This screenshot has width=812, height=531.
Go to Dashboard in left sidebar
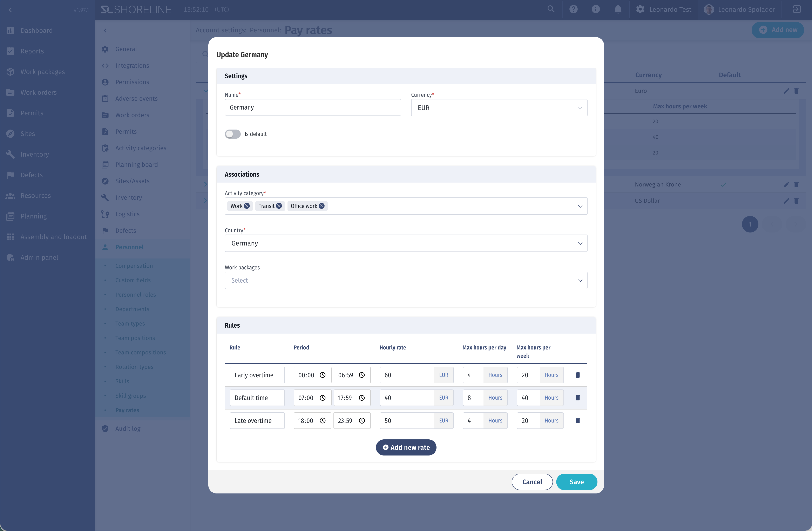(x=36, y=30)
